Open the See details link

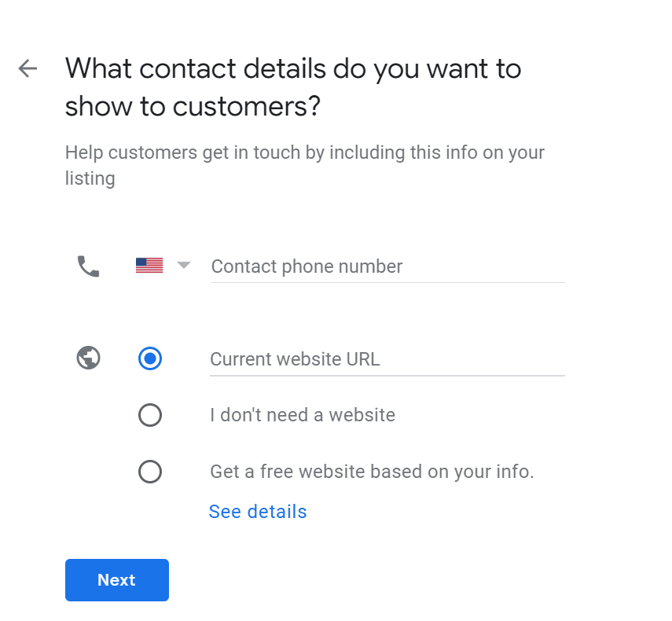point(258,511)
